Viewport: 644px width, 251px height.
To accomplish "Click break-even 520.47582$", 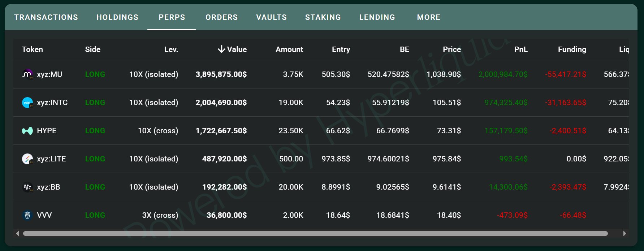I will [x=388, y=74].
